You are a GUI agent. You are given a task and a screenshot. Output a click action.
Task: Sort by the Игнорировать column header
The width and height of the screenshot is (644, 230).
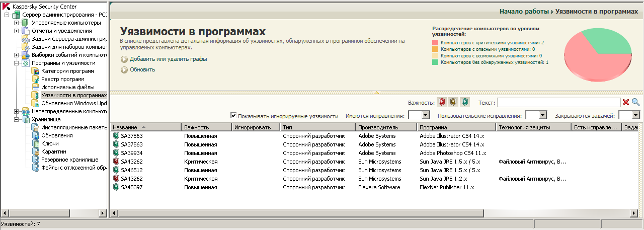[x=256, y=127]
